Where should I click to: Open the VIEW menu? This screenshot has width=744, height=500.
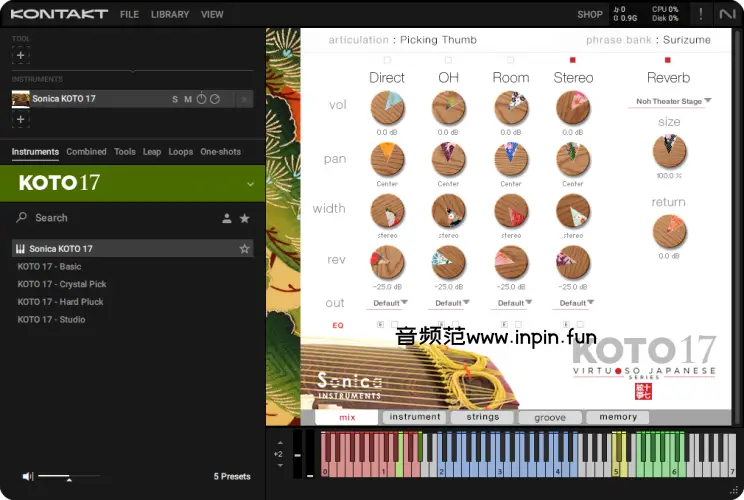(x=212, y=15)
